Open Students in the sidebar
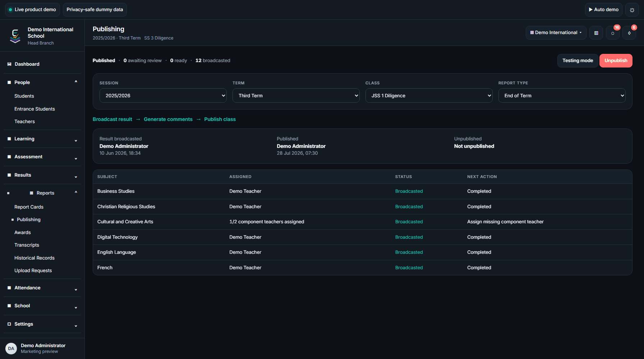This screenshot has height=359, width=644. click(x=24, y=96)
